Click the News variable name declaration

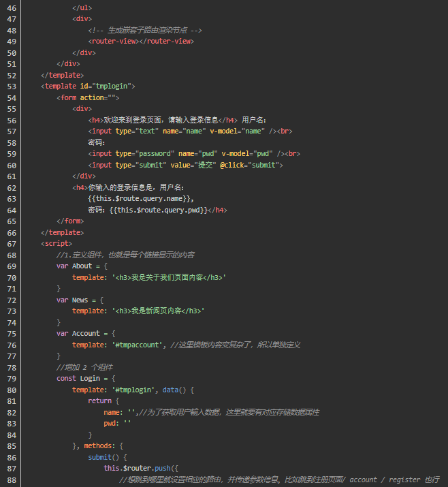(80, 300)
